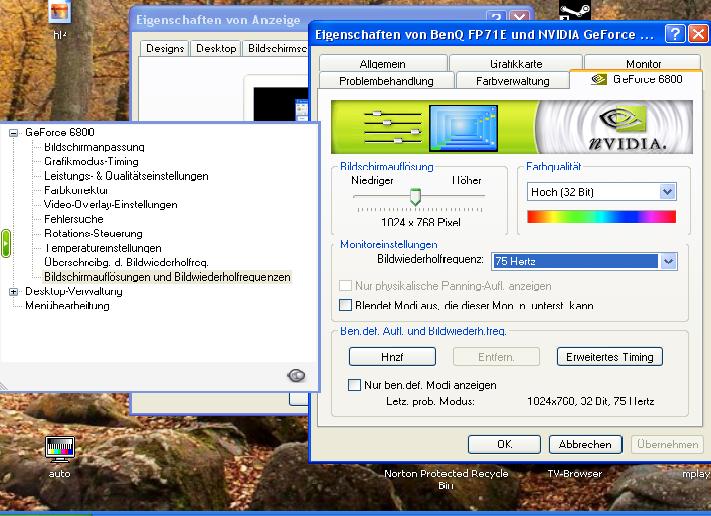Open Erweitertes Timing

coord(609,357)
